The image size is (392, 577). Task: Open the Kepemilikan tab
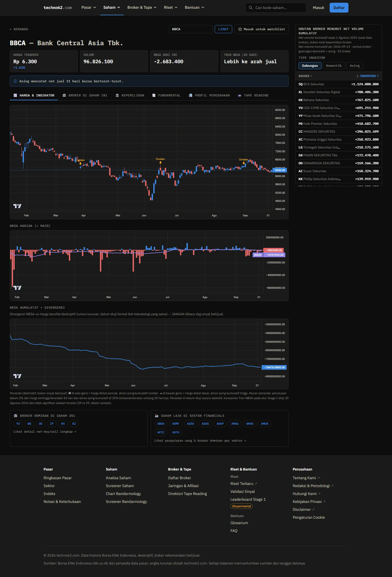pos(130,95)
